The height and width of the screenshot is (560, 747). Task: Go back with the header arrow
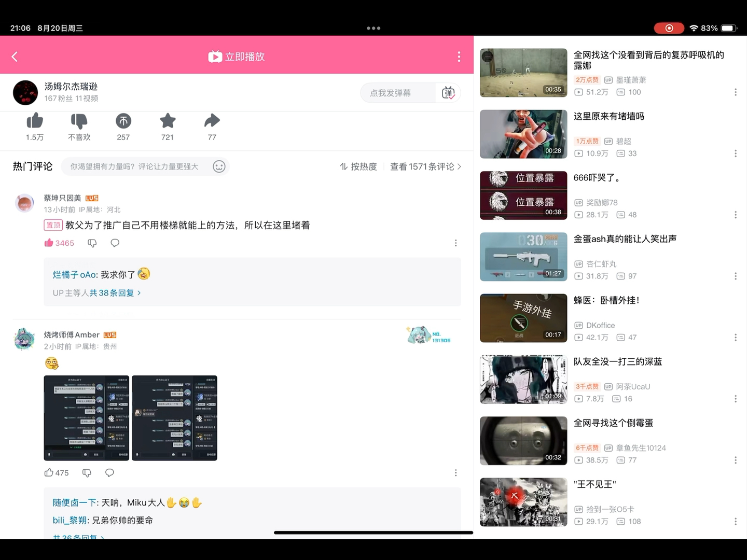pyautogui.click(x=15, y=57)
